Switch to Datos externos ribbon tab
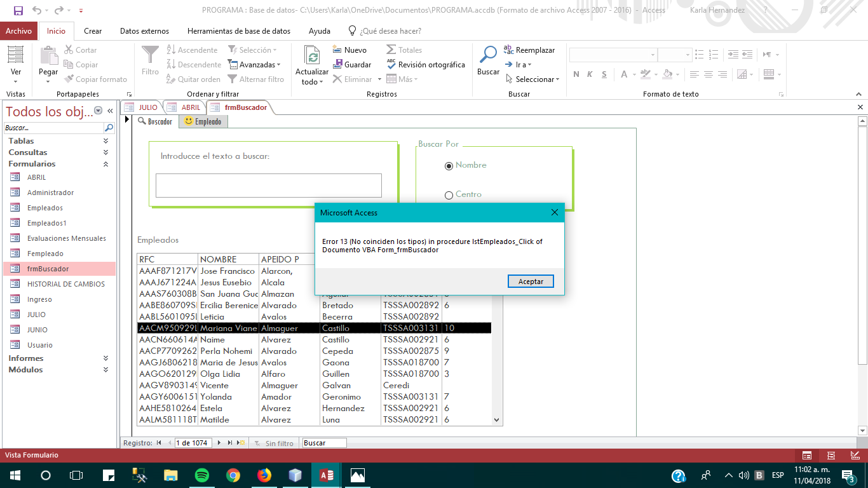Viewport: 868px width, 488px height. point(144,31)
